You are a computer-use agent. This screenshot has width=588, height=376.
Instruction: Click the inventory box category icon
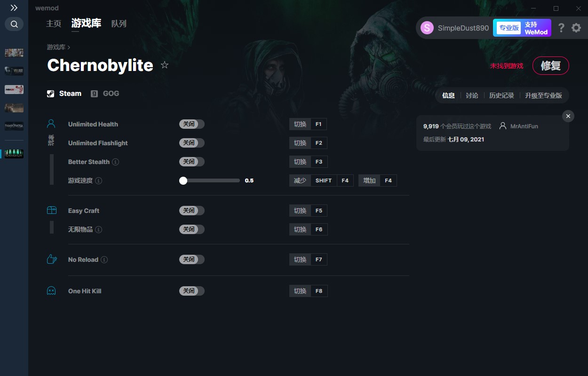coord(51,211)
